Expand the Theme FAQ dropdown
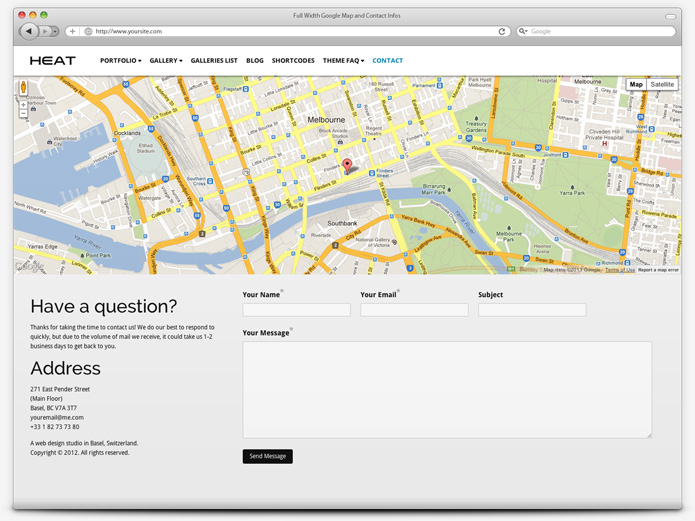 click(343, 61)
